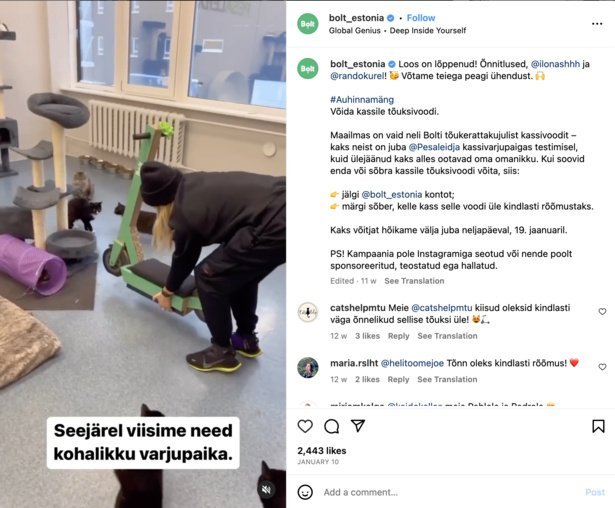Screen dimensions: 615x508
Task: Open the emoji picker smiley icon
Action: (305, 492)
